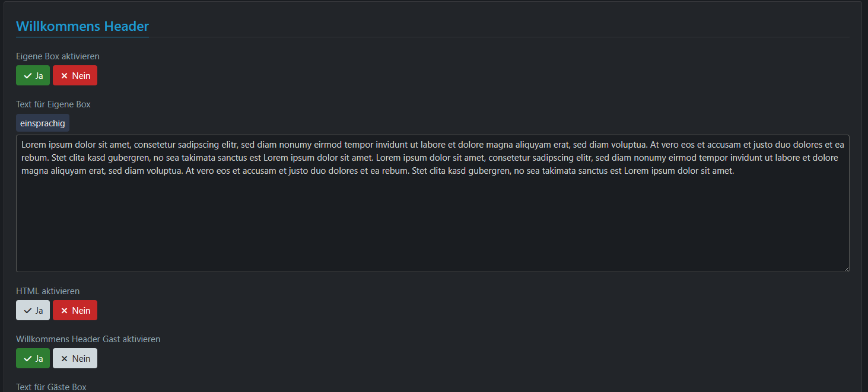
Task: Click the Willkommens Header Gast aktivieren label
Action: pyautogui.click(x=88, y=339)
